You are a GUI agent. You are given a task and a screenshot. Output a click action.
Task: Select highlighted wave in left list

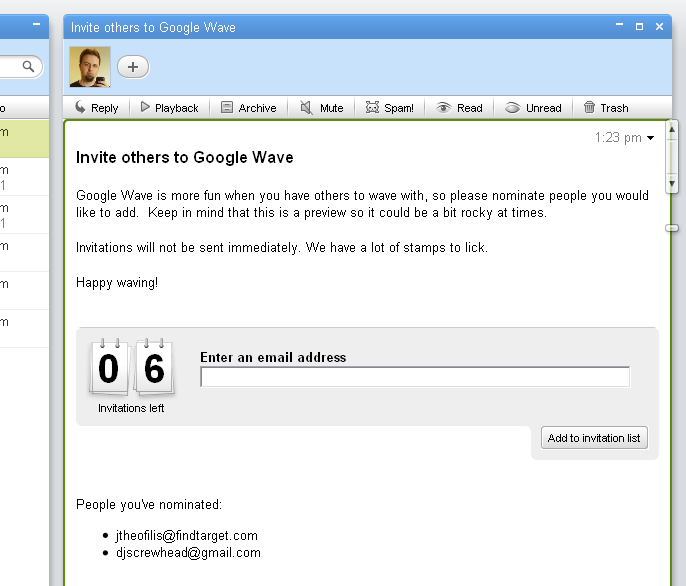(24, 139)
